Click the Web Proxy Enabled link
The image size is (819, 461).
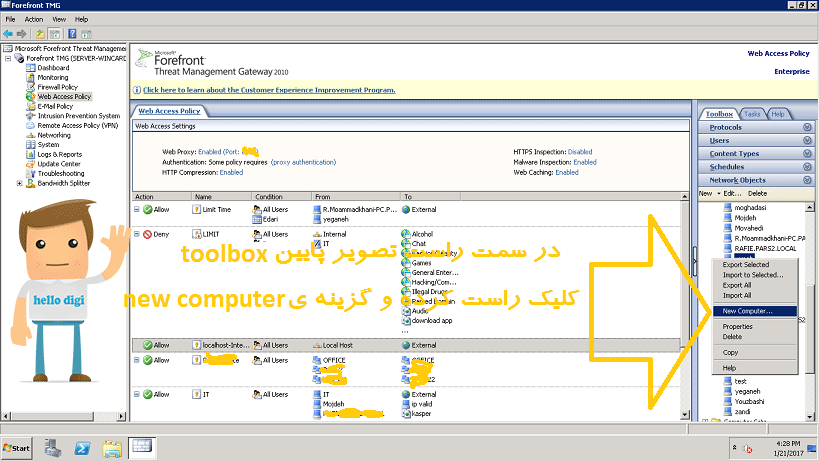click(x=228, y=152)
